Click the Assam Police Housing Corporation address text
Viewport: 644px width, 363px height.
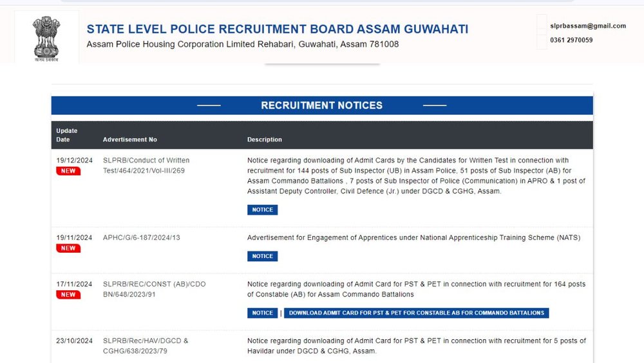(x=242, y=44)
